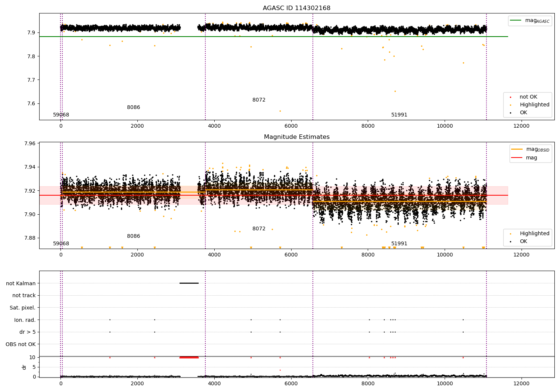This screenshot has height=392, width=560.
Task: Click the "not OK" legend entry
Action: [x=528, y=97]
